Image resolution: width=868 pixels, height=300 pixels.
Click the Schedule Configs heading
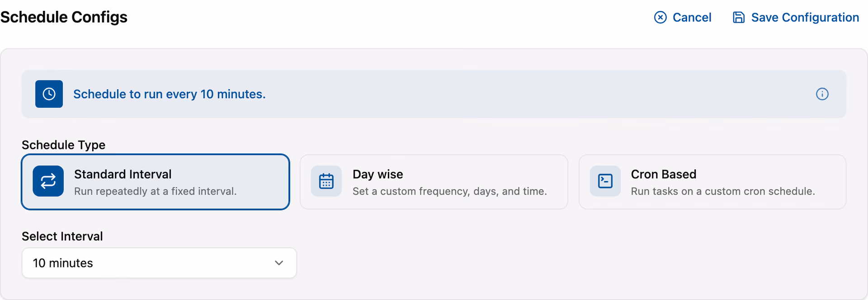click(x=64, y=17)
